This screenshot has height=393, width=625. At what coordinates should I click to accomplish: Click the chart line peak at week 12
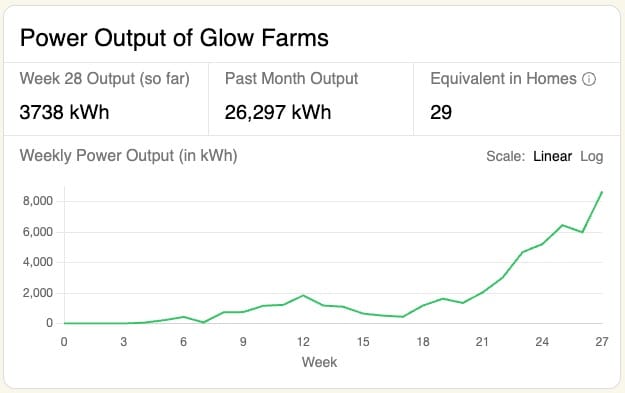click(x=303, y=295)
